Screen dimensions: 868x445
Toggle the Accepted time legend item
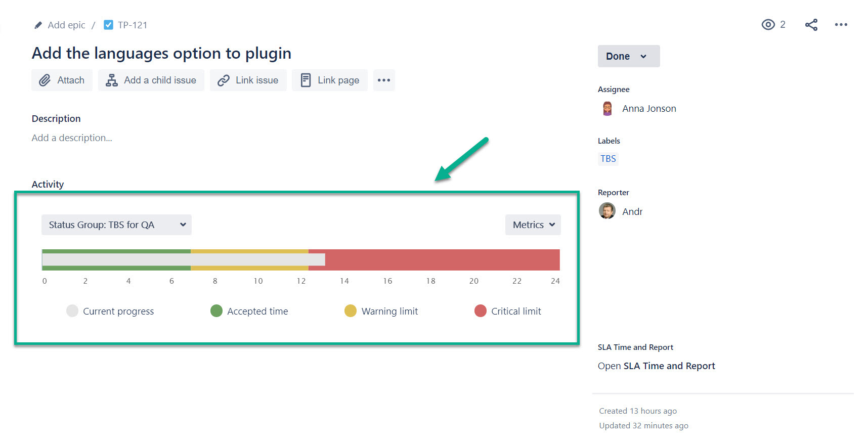(x=249, y=311)
